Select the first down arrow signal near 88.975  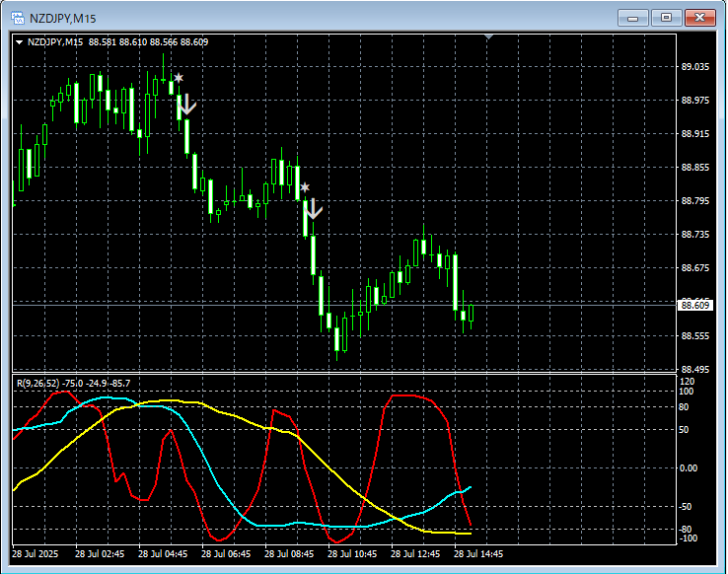click(186, 104)
